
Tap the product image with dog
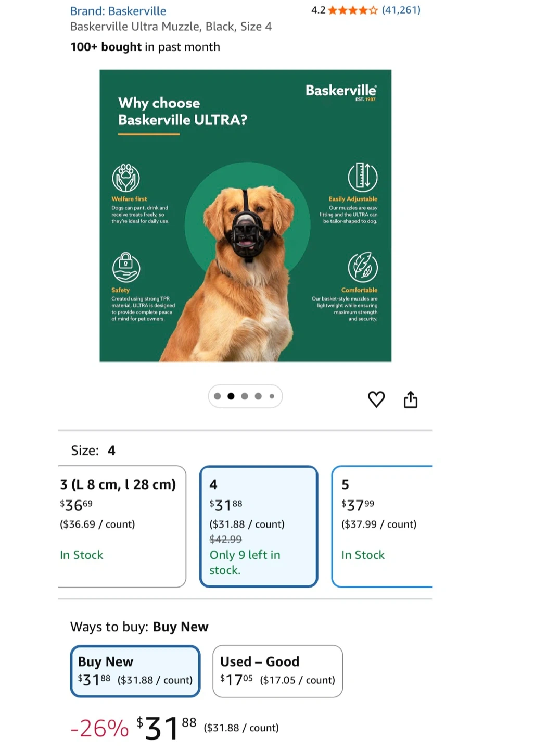(x=246, y=216)
